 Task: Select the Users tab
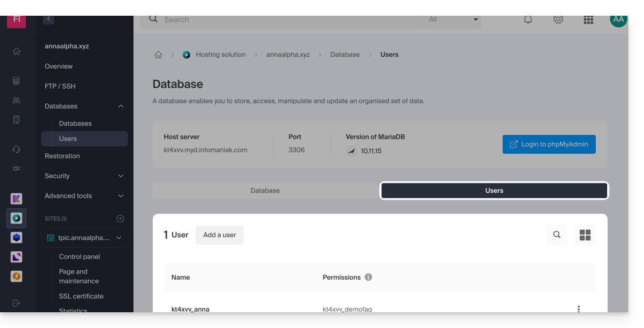(x=494, y=191)
